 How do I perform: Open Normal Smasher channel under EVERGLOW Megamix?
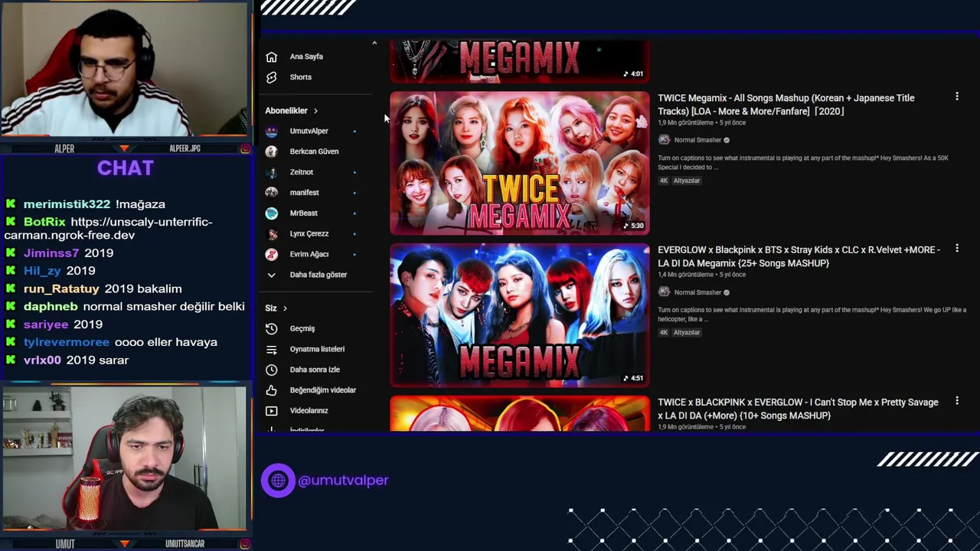pos(697,292)
